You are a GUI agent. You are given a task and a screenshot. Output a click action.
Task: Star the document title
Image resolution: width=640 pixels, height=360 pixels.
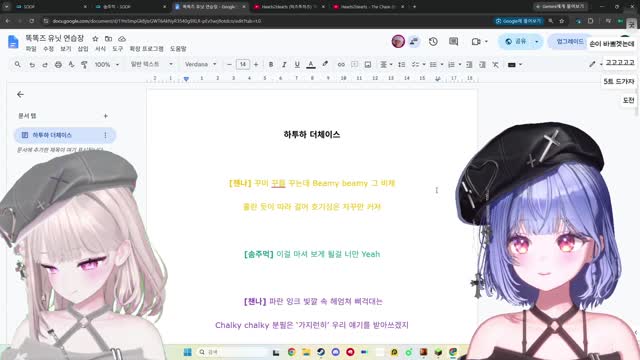(95, 39)
